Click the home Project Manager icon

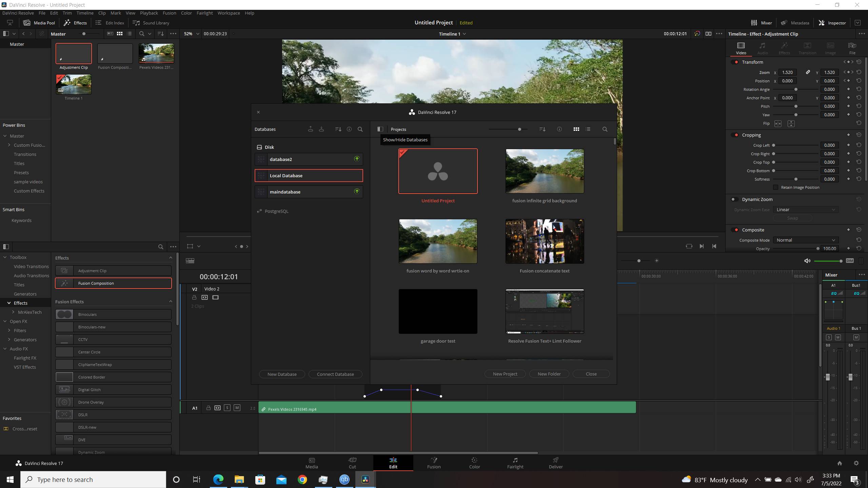click(x=840, y=463)
